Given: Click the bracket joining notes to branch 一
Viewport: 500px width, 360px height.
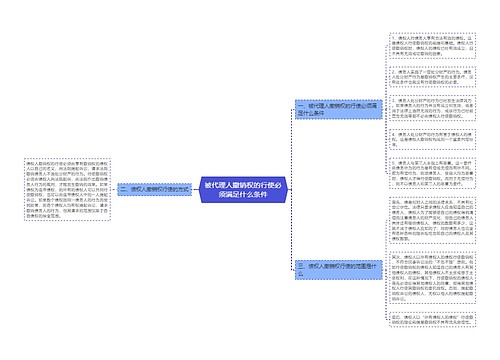Looking at the screenshot, I should coord(386,109).
